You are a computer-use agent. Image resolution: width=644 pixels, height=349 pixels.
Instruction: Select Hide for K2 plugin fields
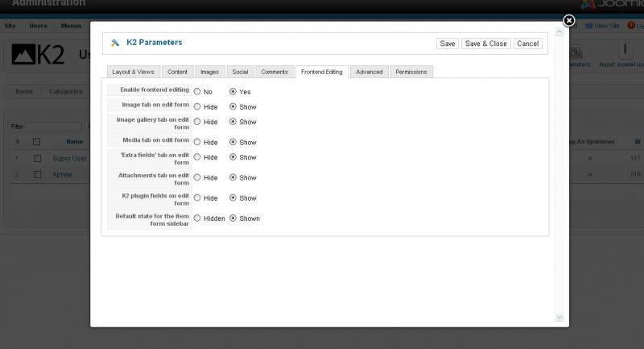197,197
